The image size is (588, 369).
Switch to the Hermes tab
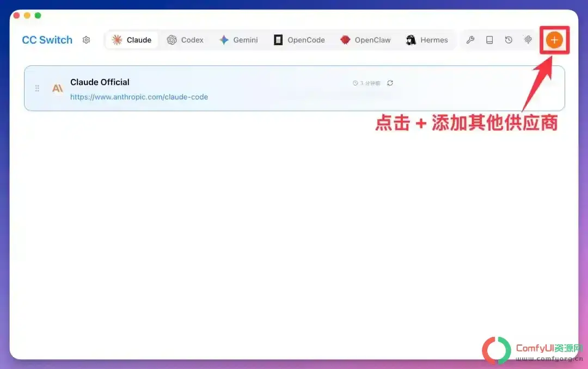(427, 40)
